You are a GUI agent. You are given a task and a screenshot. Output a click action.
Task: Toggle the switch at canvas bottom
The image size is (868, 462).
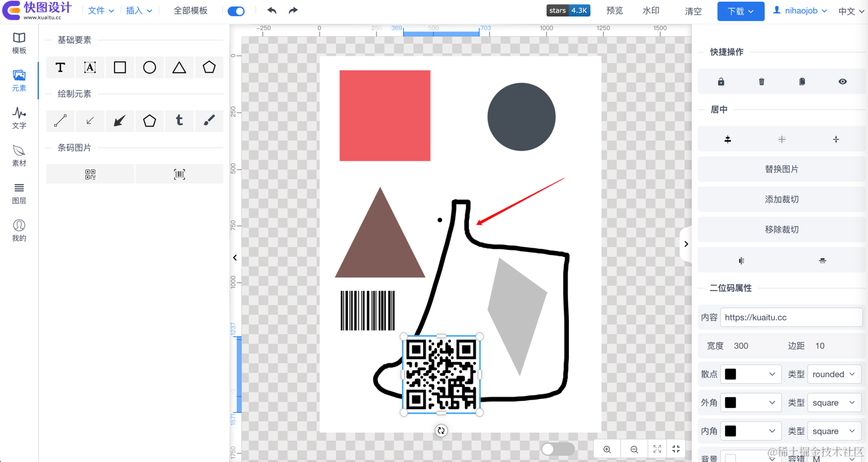557,449
